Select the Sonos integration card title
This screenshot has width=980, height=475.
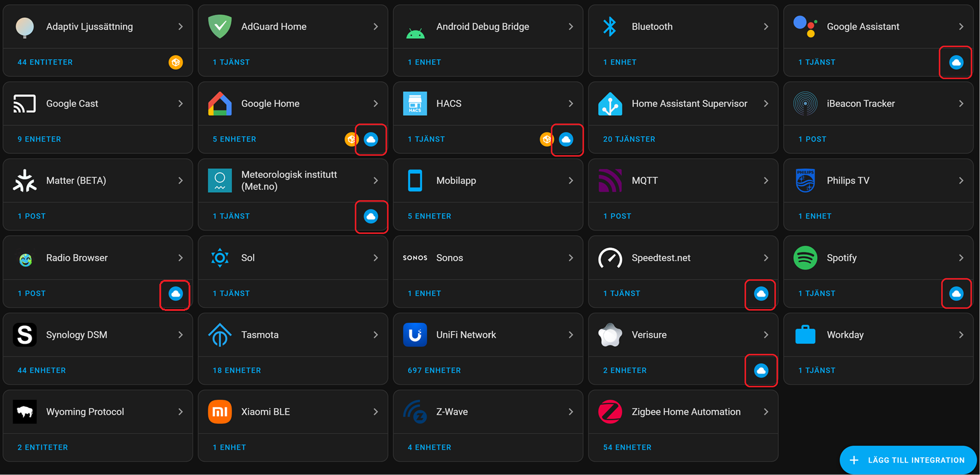pyautogui.click(x=449, y=258)
